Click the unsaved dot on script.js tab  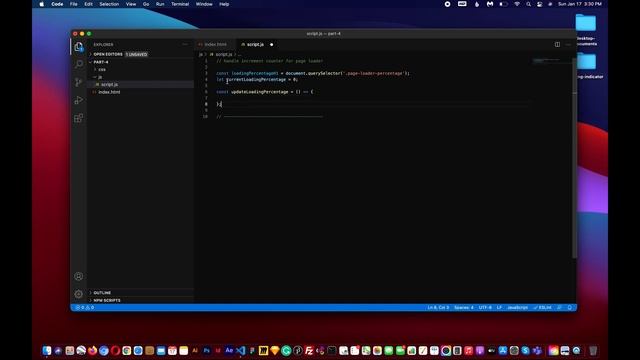pos(271,44)
